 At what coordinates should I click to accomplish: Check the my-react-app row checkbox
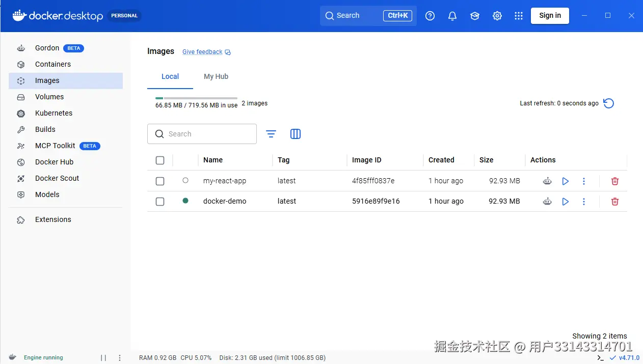(160, 181)
